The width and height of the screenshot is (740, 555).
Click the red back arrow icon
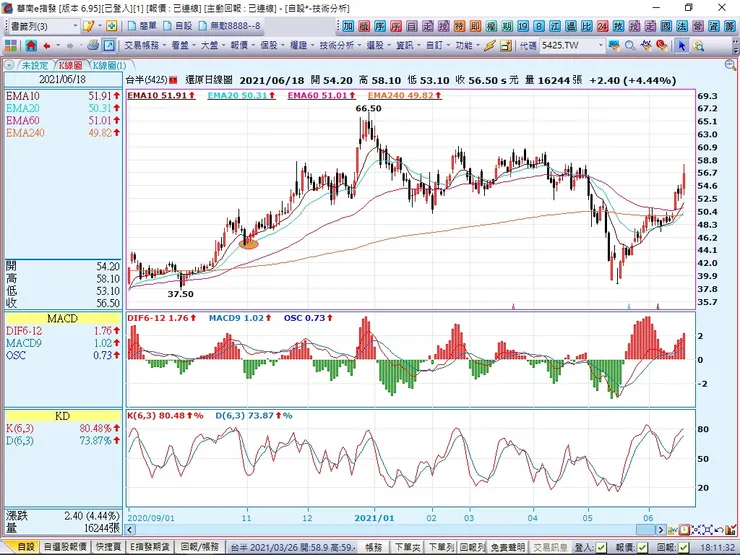[x=47, y=45]
